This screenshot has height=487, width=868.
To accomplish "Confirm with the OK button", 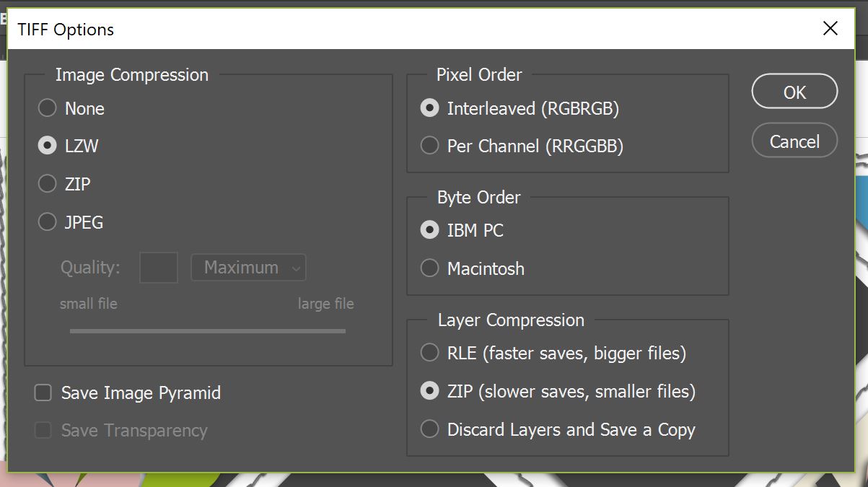I will (x=794, y=92).
